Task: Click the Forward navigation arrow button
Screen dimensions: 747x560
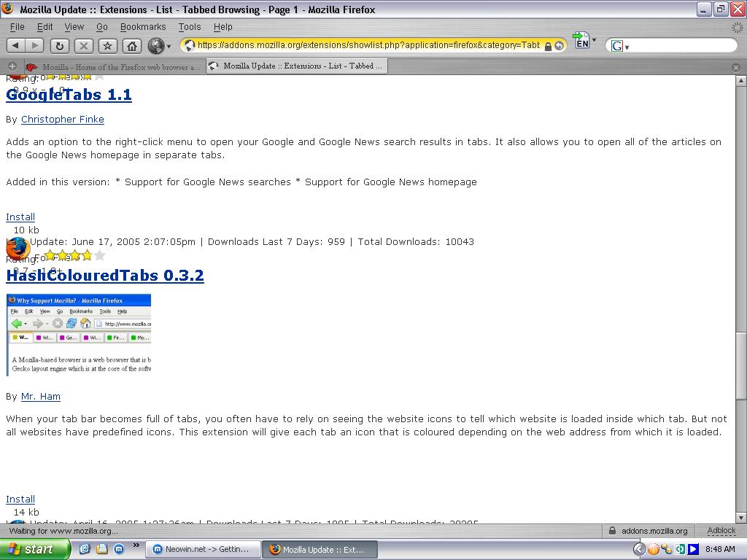Action: [34, 46]
